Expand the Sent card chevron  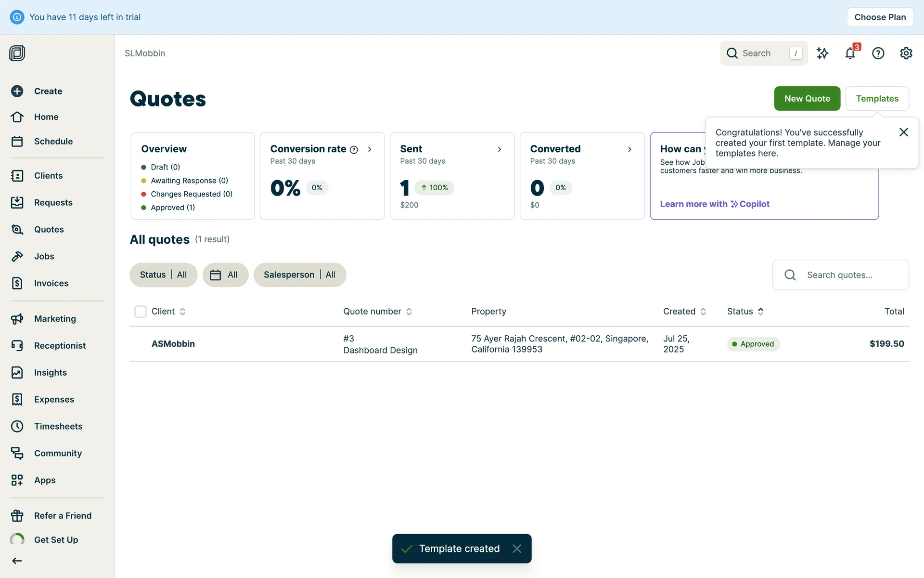500,149
